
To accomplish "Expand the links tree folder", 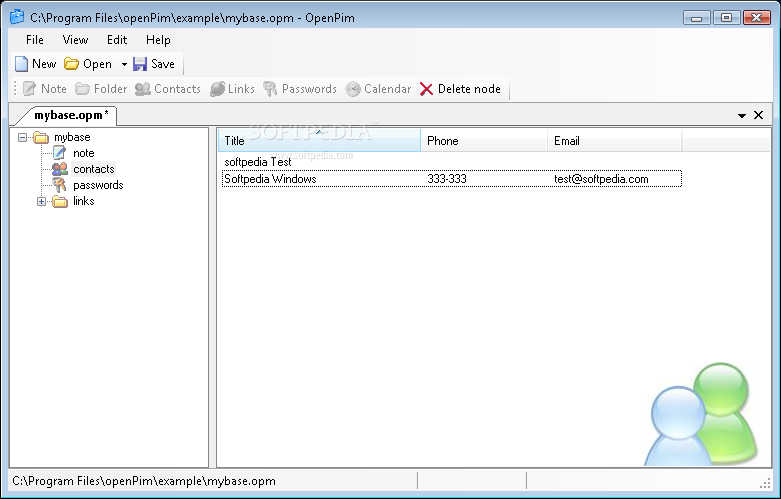I will pos(41,201).
